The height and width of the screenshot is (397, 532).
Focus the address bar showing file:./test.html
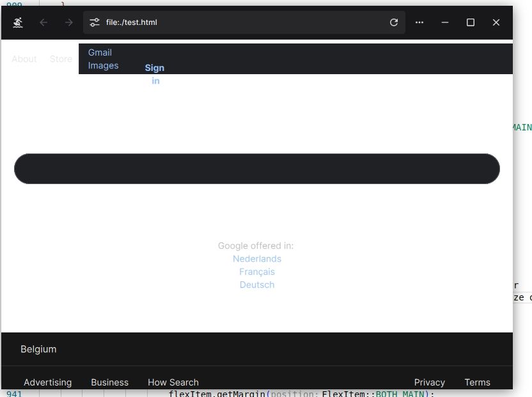244,22
